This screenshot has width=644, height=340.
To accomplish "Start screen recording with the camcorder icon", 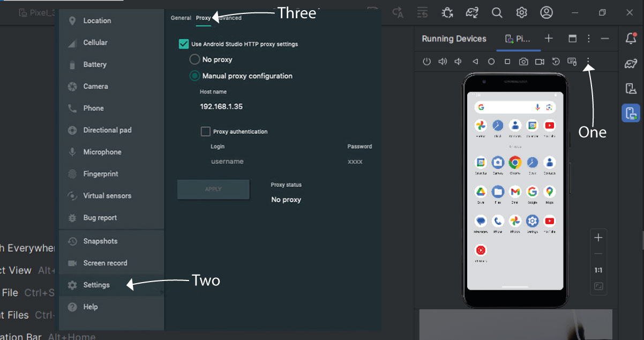I will click(x=540, y=61).
